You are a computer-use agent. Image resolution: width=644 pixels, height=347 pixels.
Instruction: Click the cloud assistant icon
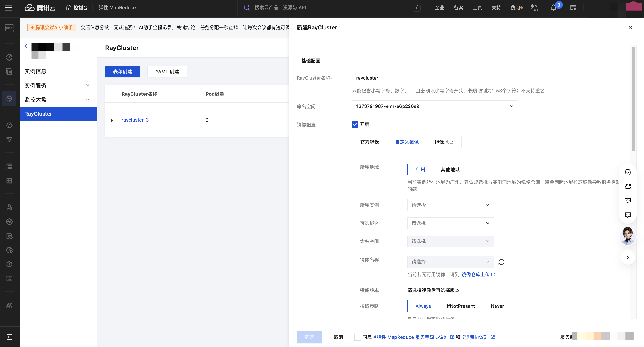pos(628,186)
